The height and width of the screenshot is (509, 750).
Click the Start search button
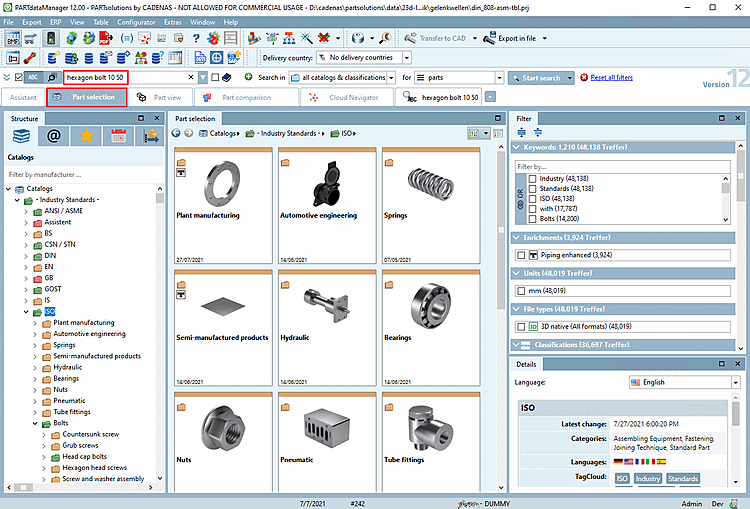(541, 77)
